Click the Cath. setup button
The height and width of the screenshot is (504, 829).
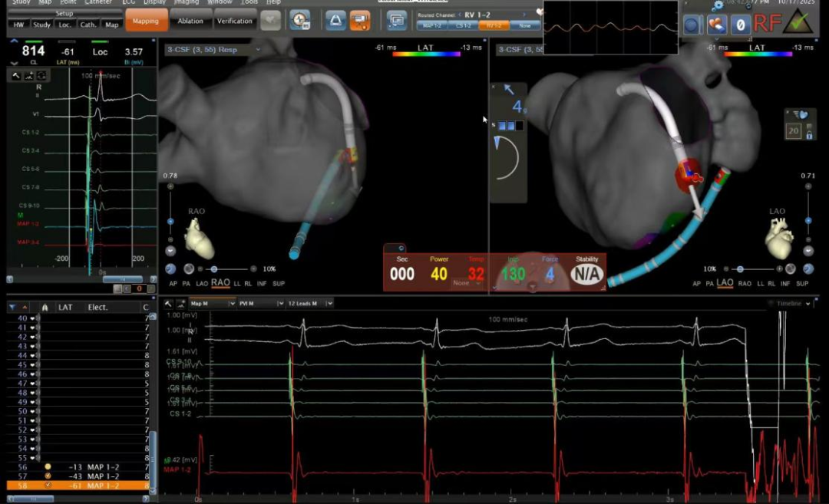click(88, 25)
